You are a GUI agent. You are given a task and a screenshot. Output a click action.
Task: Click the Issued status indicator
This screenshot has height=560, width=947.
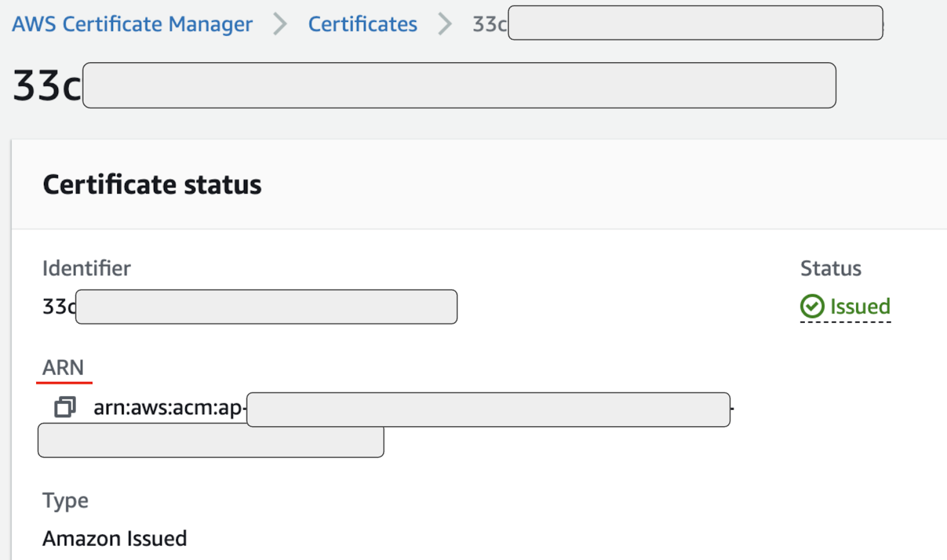(x=845, y=307)
